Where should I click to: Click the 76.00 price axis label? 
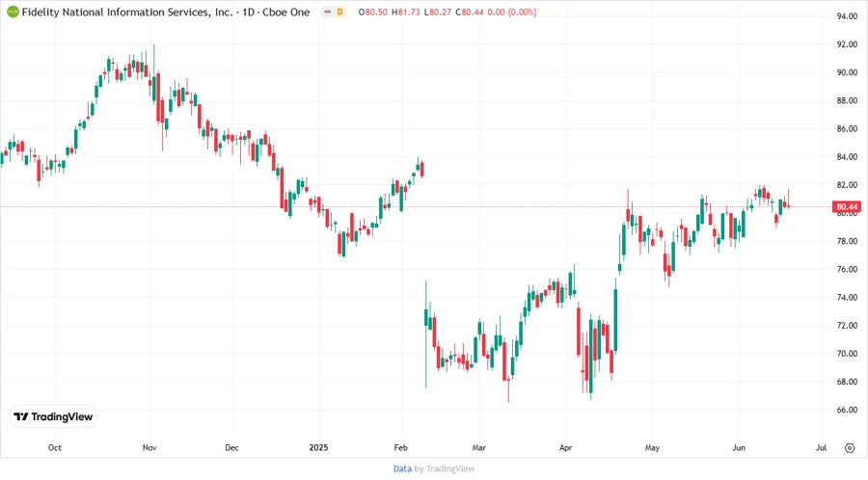(x=847, y=269)
